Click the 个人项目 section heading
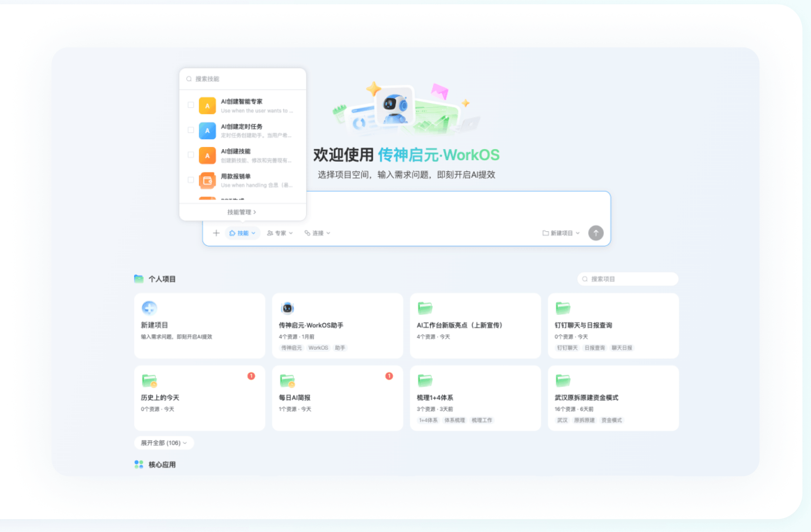The height and width of the screenshot is (532, 811). [x=162, y=279]
